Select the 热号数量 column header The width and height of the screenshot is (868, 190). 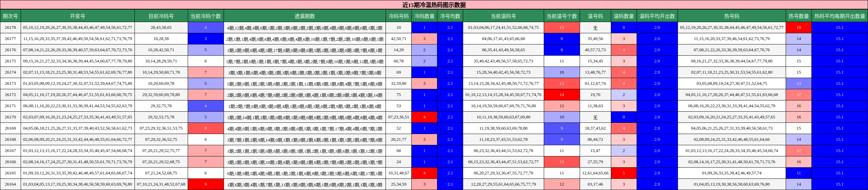click(799, 16)
